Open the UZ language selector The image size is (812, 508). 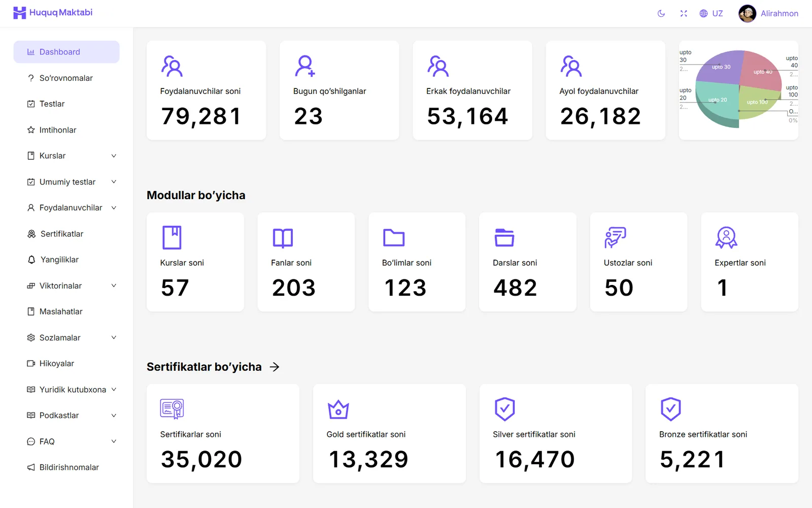coord(711,14)
